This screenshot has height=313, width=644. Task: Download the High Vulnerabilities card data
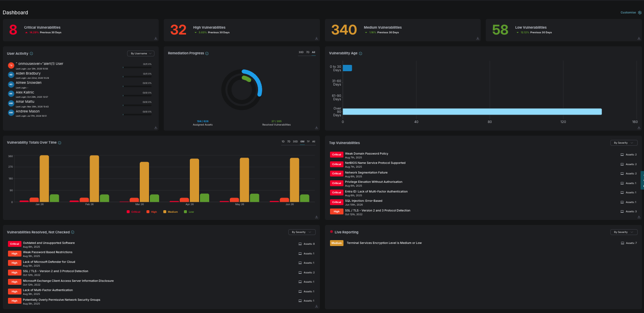317,38
